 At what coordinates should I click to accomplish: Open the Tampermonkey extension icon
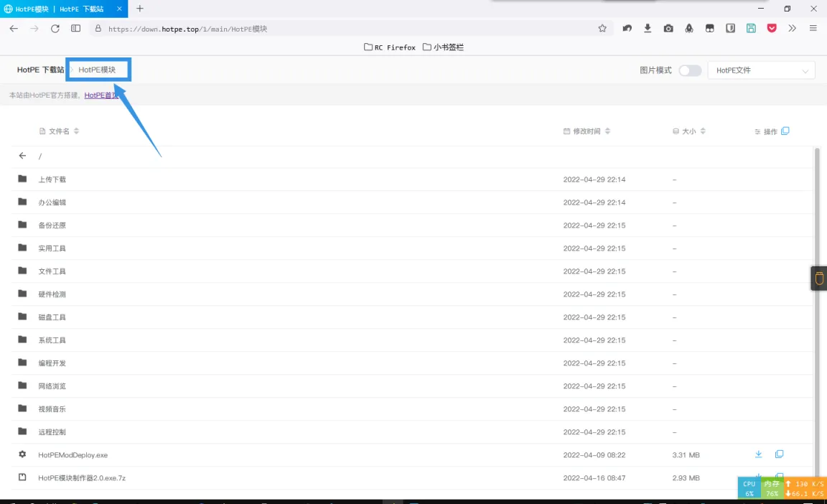(710, 29)
